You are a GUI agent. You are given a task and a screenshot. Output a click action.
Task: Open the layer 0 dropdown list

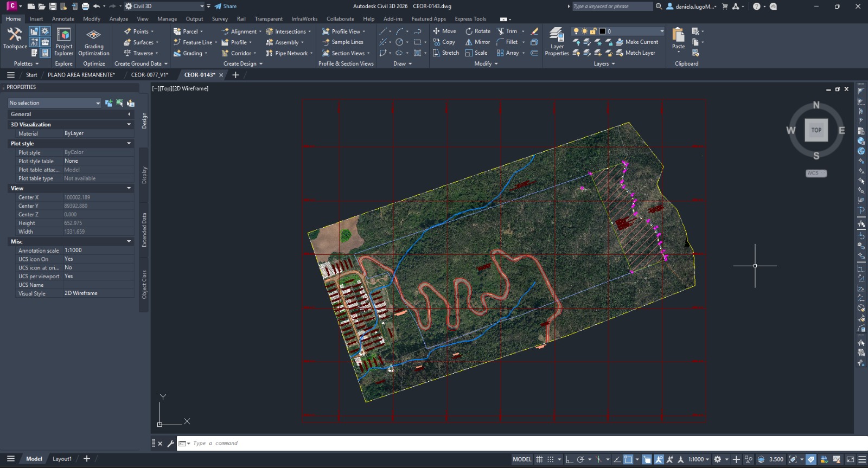(618, 31)
